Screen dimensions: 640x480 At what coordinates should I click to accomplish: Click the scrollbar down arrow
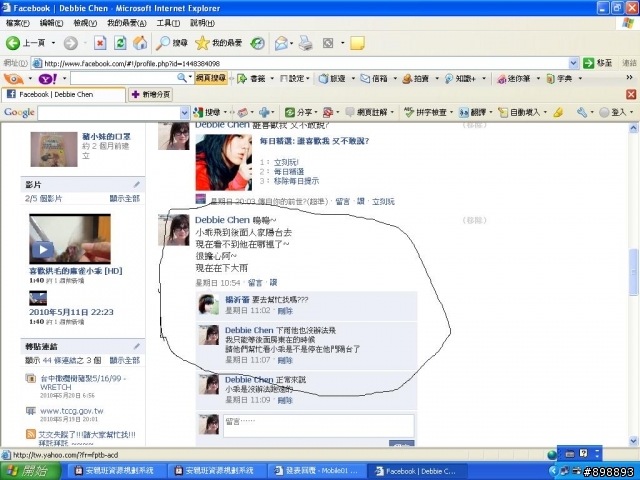(633, 441)
